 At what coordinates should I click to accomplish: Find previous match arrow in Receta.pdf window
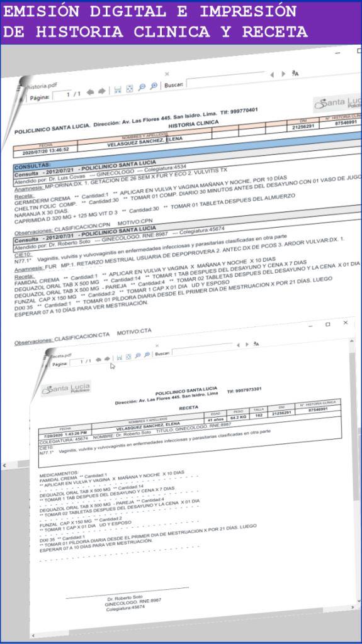tap(238, 345)
